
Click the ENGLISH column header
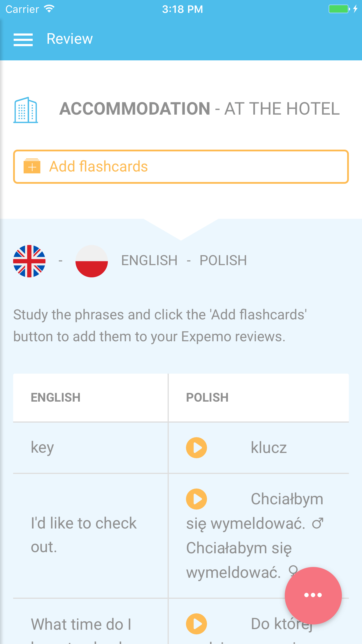tap(56, 397)
